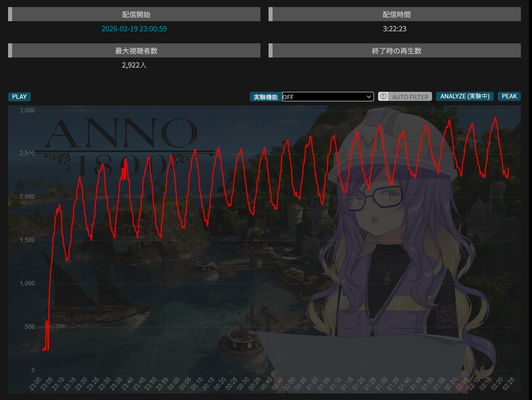This screenshot has height=400, width=532.
Task: Open the 実験機能 OFF dropdown
Action: 328,97
